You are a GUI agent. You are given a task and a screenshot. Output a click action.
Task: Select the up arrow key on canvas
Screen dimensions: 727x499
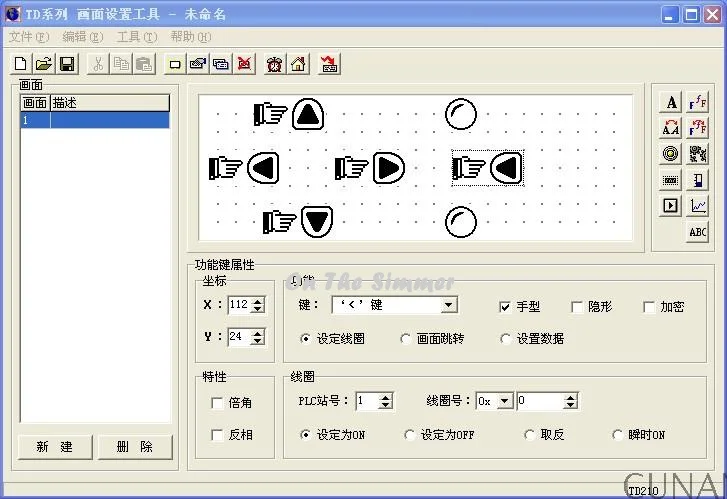click(x=289, y=114)
